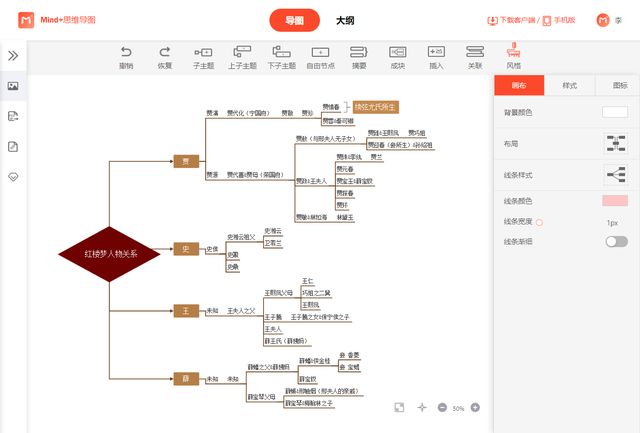This screenshot has width=640, height=433.
Task: Click the 50% zoom level text
Action: coord(458,408)
